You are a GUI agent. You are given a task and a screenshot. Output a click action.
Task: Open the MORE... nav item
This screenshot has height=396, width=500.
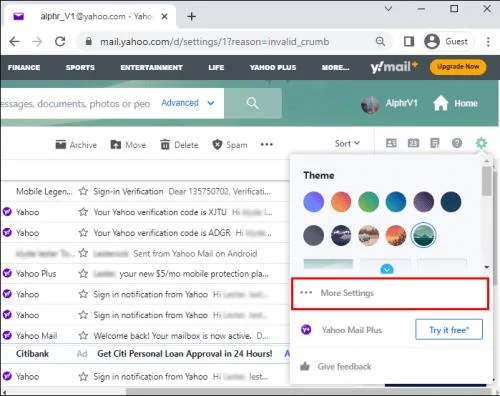[335, 67]
